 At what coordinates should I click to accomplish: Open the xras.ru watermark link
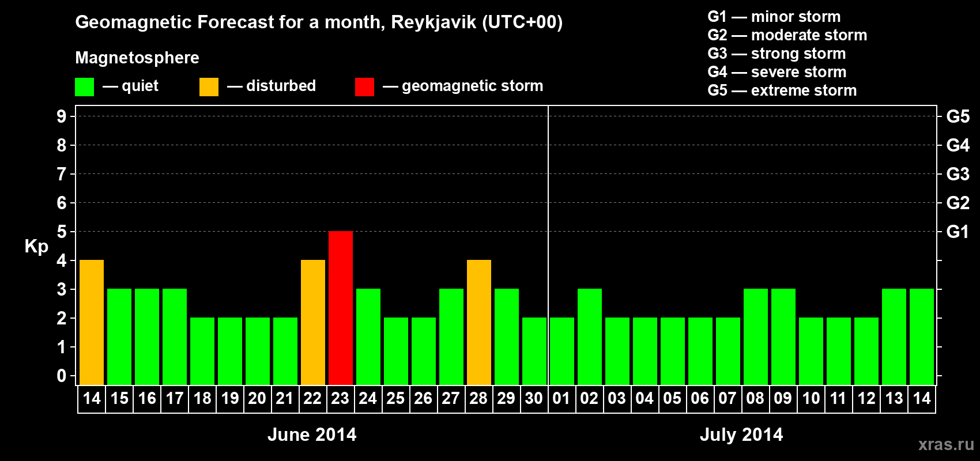tap(946, 444)
